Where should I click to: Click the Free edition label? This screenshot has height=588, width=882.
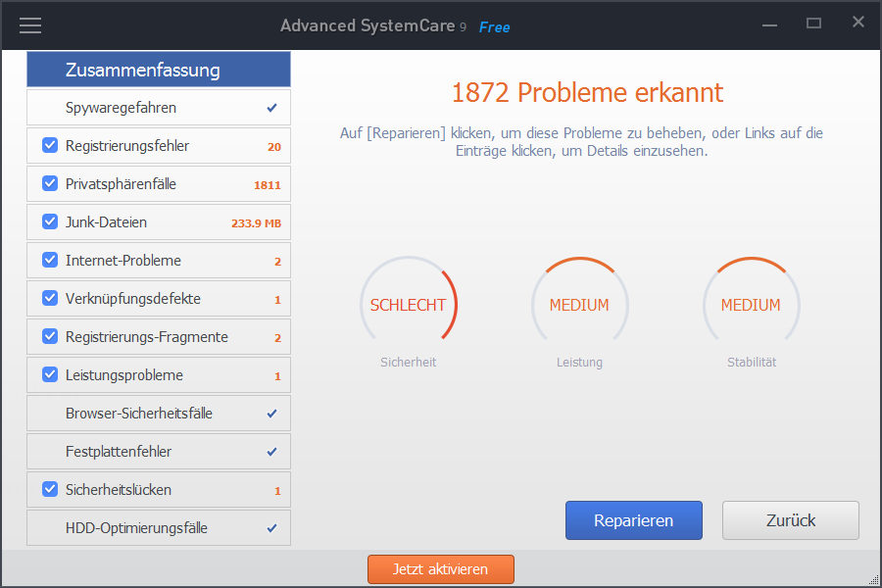coord(495,27)
